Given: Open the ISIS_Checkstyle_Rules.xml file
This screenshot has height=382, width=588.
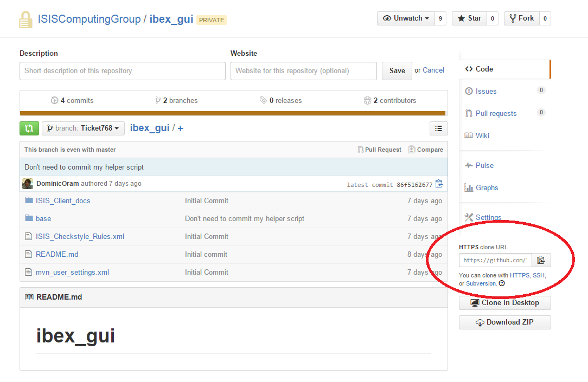Looking at the screenshot, I should click(x=80, y=237).
